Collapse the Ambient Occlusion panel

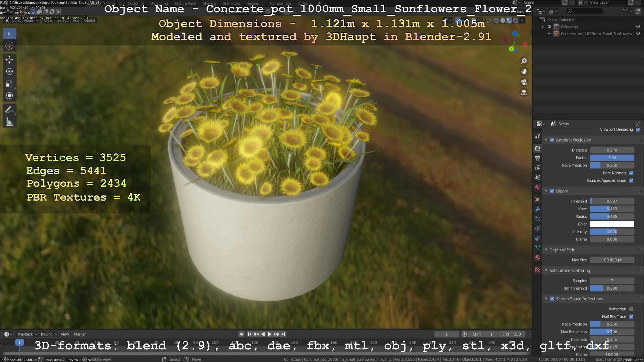(x=546, y=140)
